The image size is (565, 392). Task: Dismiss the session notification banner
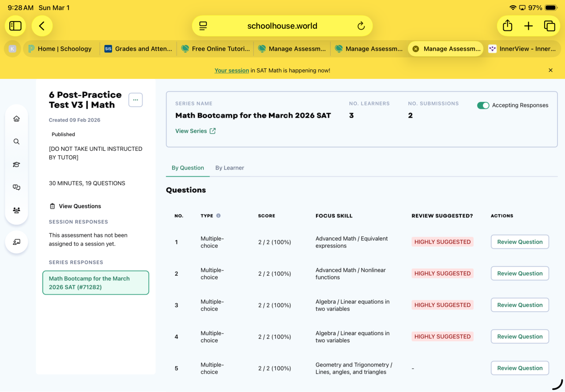(550, 70)
